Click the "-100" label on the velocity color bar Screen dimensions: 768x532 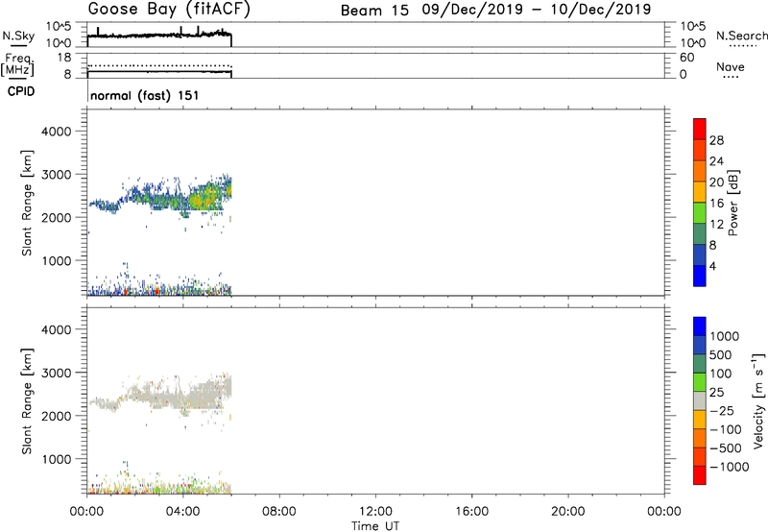pyautogui.click(x=726, y=429)
